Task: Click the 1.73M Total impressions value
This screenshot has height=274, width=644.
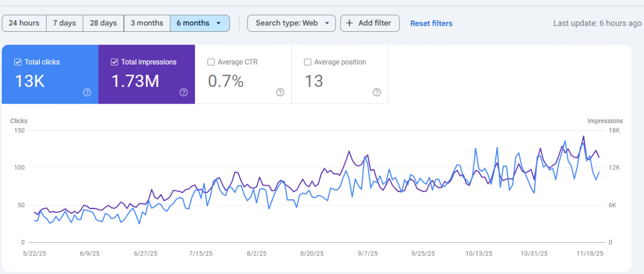Action: pyautogui.click(x=135, y=81)
